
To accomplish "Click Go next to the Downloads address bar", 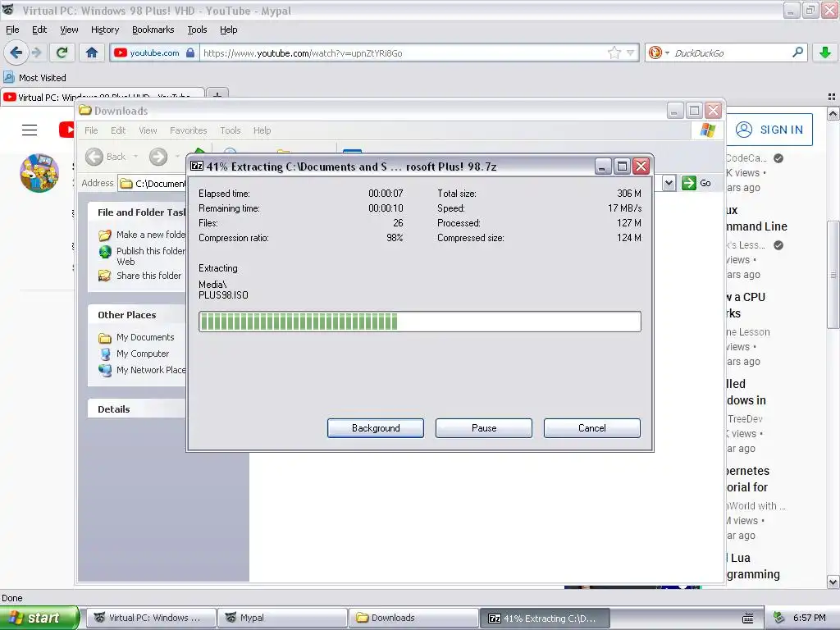I will point(696,183).
